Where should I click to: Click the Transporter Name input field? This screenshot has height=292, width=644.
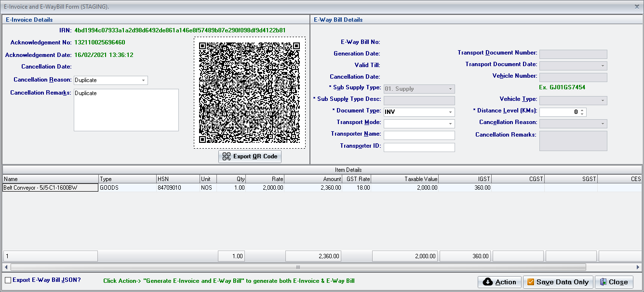click(x=419, y=135)
